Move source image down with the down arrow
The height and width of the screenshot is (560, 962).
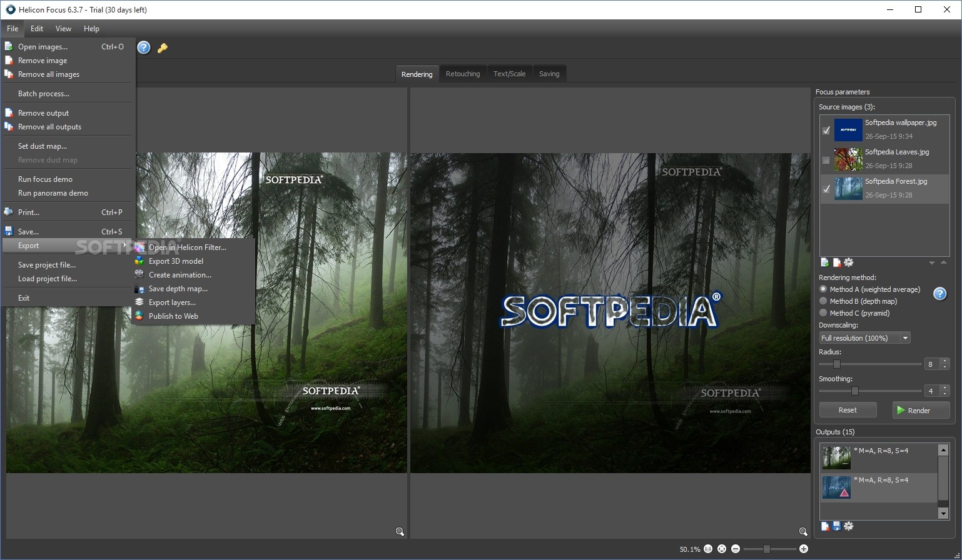point(932,263)
